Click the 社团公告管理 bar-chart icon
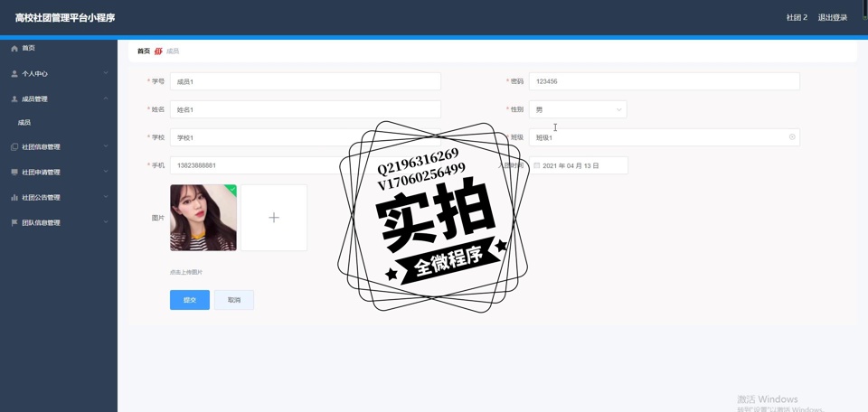The height and width of the screenshot is (412, 868). point(14,198)
